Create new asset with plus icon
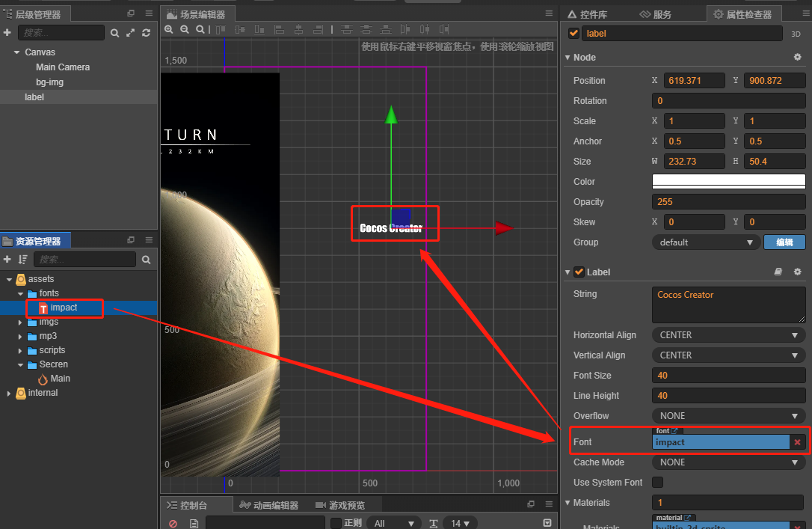The image size is (812, 529). 7,259
